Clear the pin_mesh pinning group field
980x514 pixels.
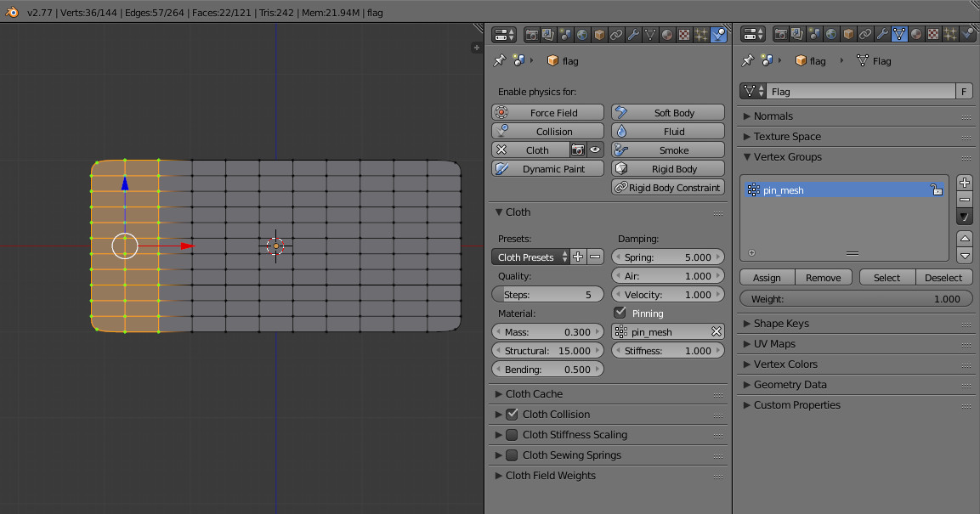coord(717,331)
